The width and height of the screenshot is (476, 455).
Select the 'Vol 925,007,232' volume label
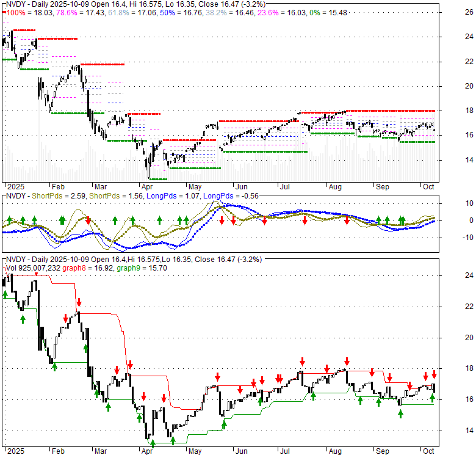click(x=33, y=268)
